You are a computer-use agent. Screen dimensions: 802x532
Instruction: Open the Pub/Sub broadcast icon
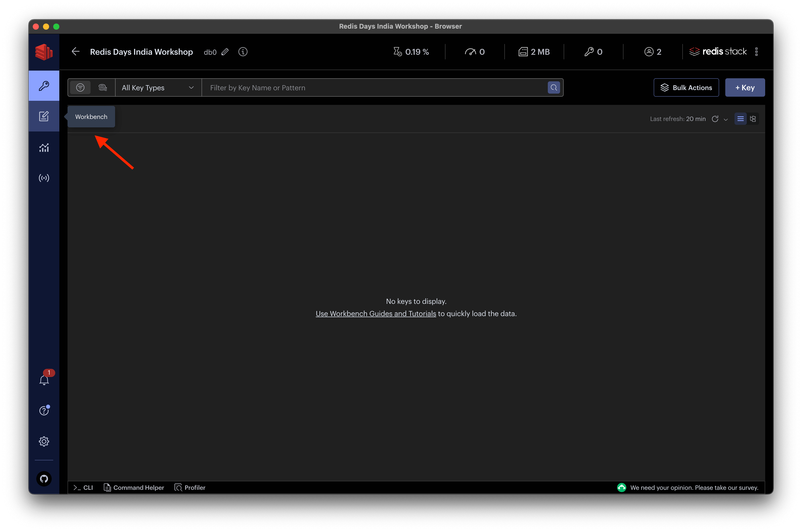click(44, 178)
